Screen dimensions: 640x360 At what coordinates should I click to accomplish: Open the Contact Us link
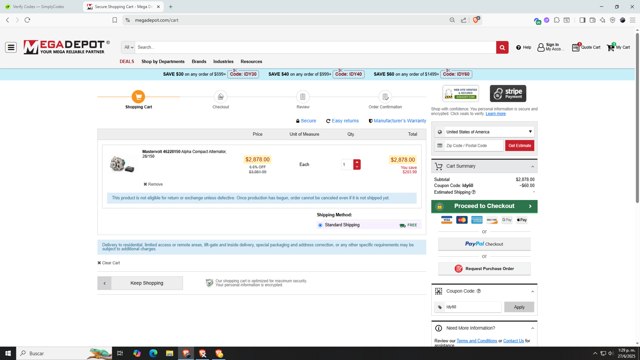click(x=513, y=340)
